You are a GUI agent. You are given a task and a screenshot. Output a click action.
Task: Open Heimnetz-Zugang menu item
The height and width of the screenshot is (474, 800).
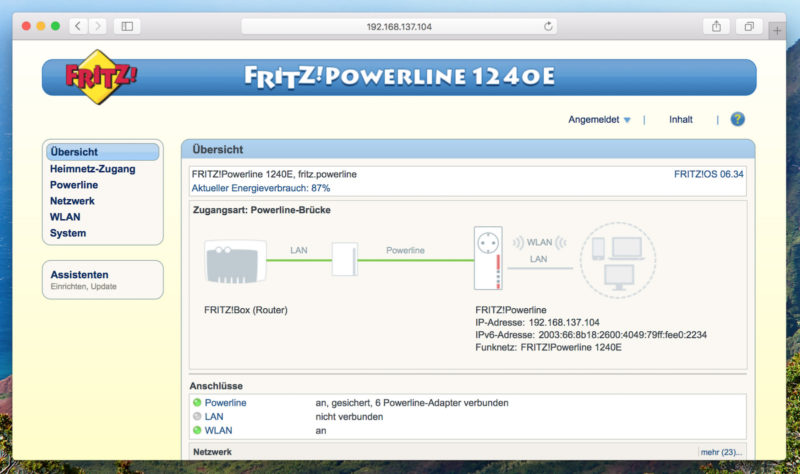(x=92, y=169)
